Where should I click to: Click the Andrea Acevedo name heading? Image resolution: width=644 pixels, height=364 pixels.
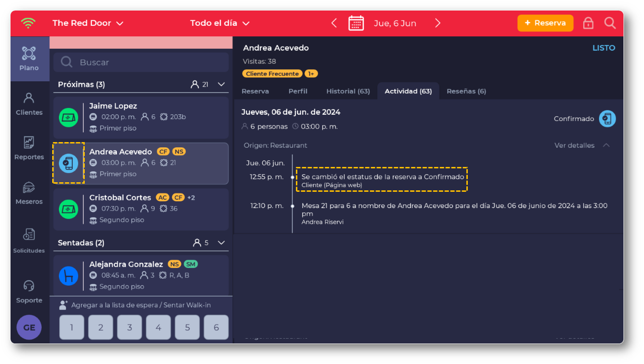tap(276, 48)
